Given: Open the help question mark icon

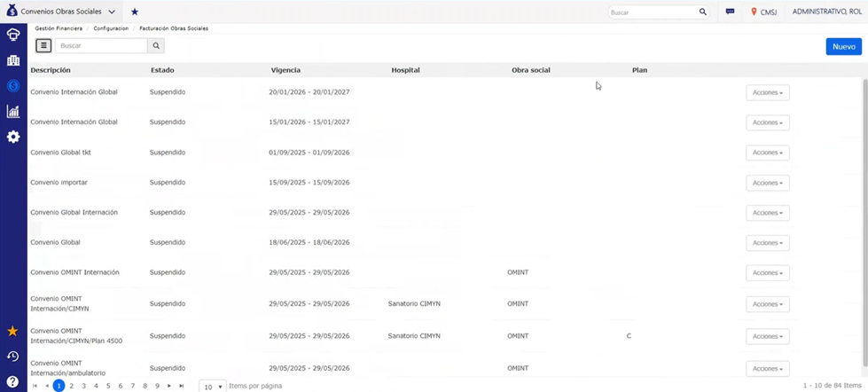Looking at the screenshot, I should coord(12,381).
